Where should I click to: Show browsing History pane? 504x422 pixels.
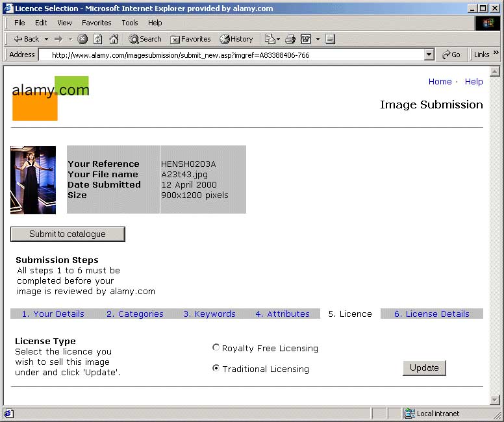click(x=236, y=39)
